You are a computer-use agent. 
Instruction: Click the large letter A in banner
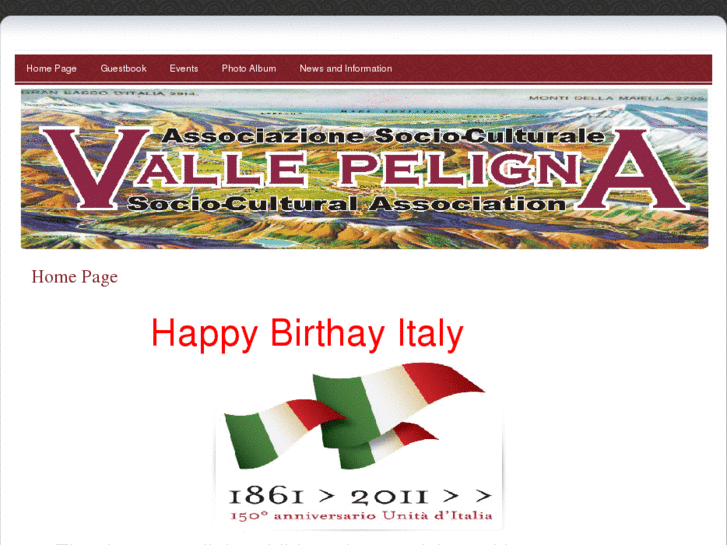[x=632, y=170]
